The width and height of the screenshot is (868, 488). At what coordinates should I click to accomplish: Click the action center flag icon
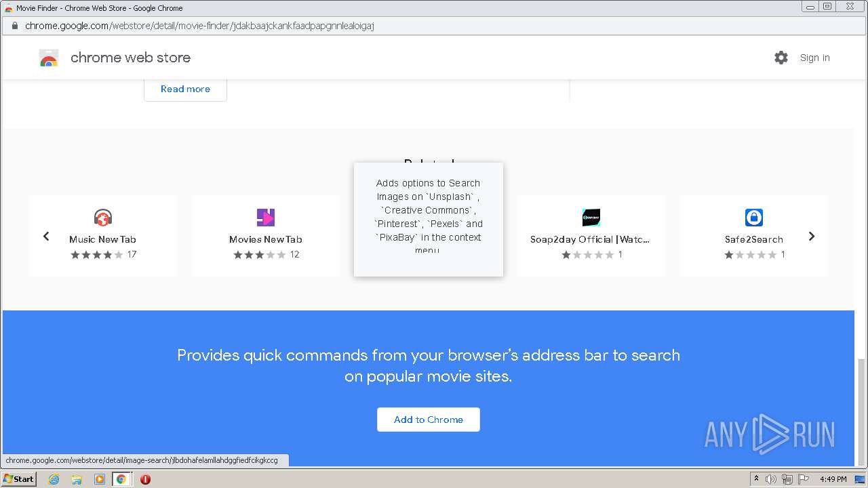click(x=804, y=479)
